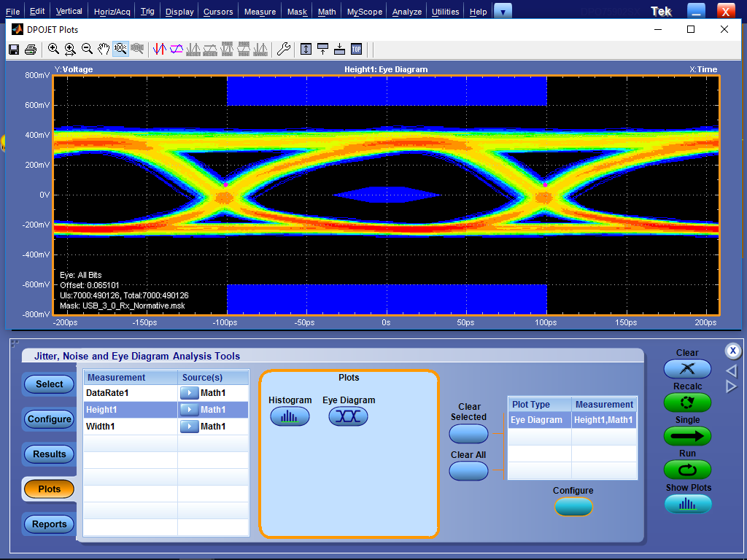Screen dimensions: 747x560
Task: Switch to the Select tab
Action: tap(49, 384)
